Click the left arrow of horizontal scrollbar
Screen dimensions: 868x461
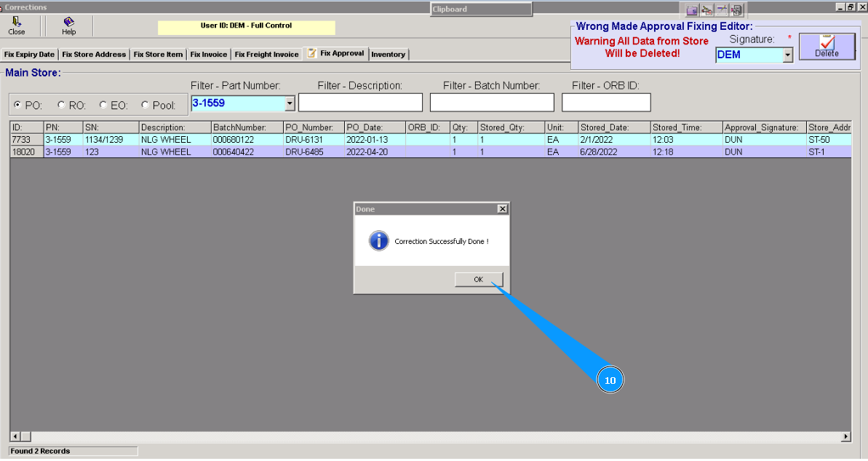(15, 437)
